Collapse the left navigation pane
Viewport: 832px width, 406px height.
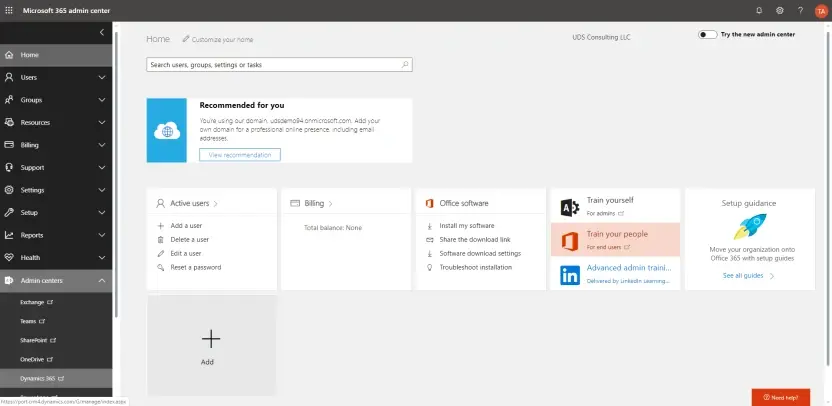(101, 33)
